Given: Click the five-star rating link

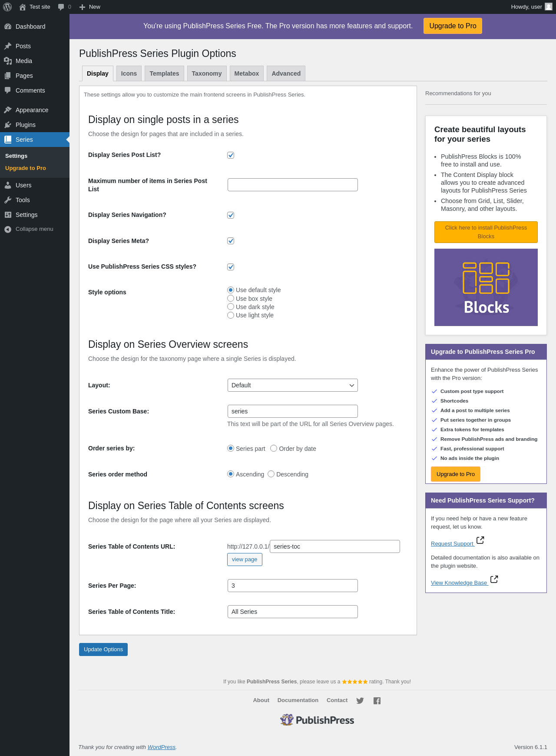Looking at the screenshot, I should point(355,682).
